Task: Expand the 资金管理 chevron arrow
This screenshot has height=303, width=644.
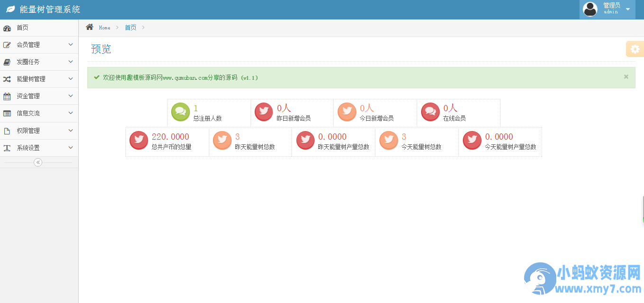Action: (x=71, y=96)
